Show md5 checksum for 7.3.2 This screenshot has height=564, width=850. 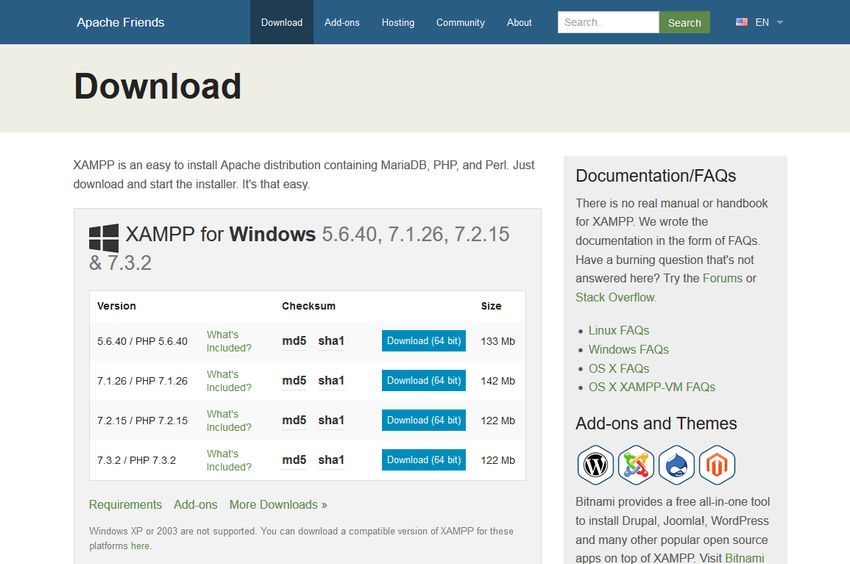(294, 460)
